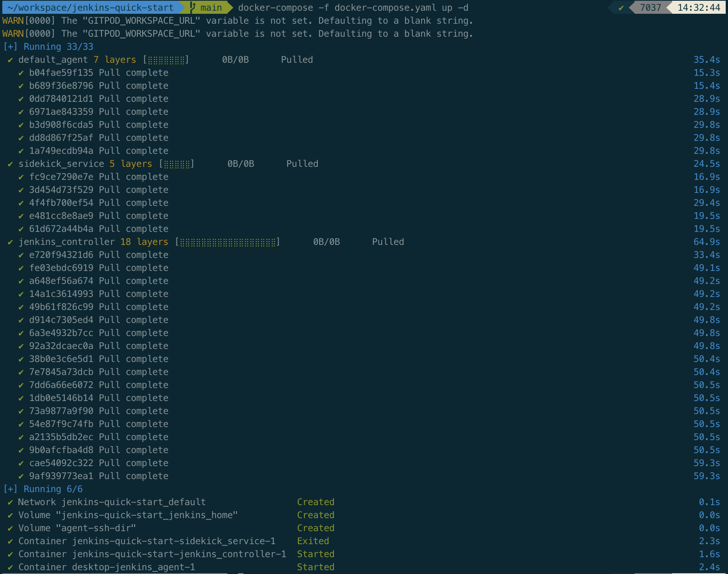
Task: Click the checkmark next to Network jenkins-quick-start_default
Action: [10, 502]
